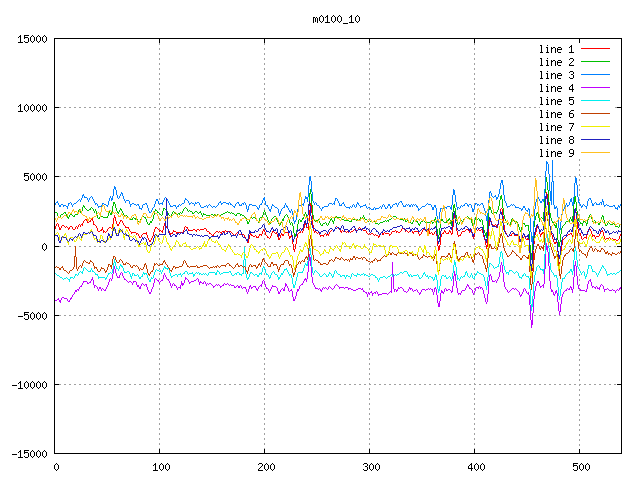Click the "line 7" legend label
The width and height of the screenshot is (640, 480).
coord(556,127)
